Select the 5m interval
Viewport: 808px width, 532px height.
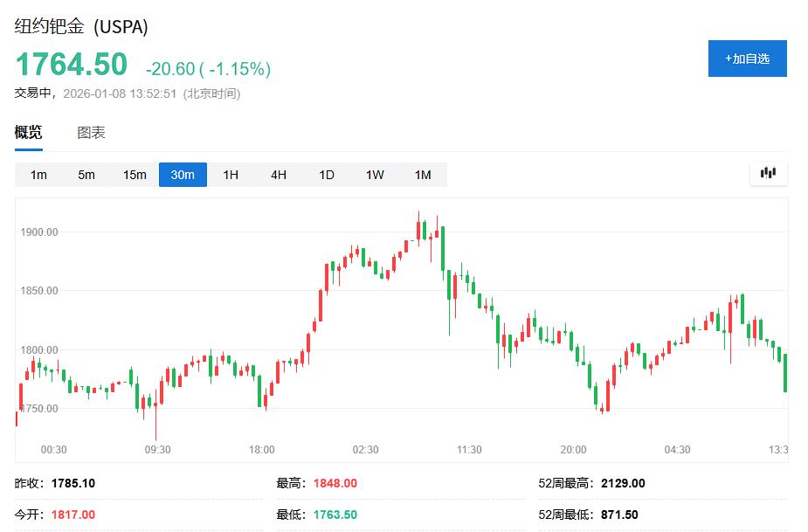pos(86,174)
